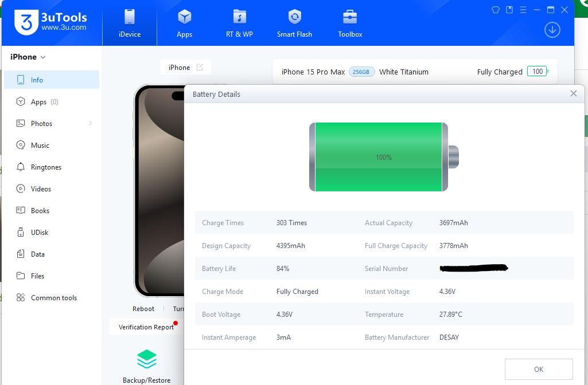Click the UDisk drive icon
The image size is (588, 385).
[21, 232]
